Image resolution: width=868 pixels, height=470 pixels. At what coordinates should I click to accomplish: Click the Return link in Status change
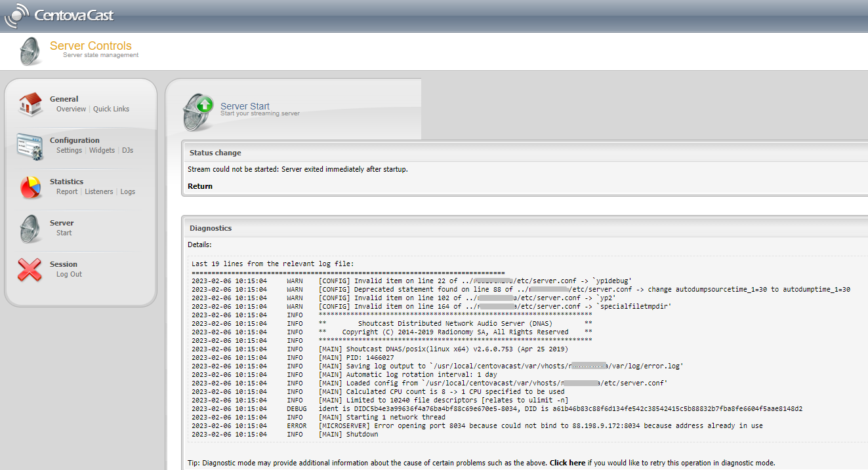pos(200,186)
